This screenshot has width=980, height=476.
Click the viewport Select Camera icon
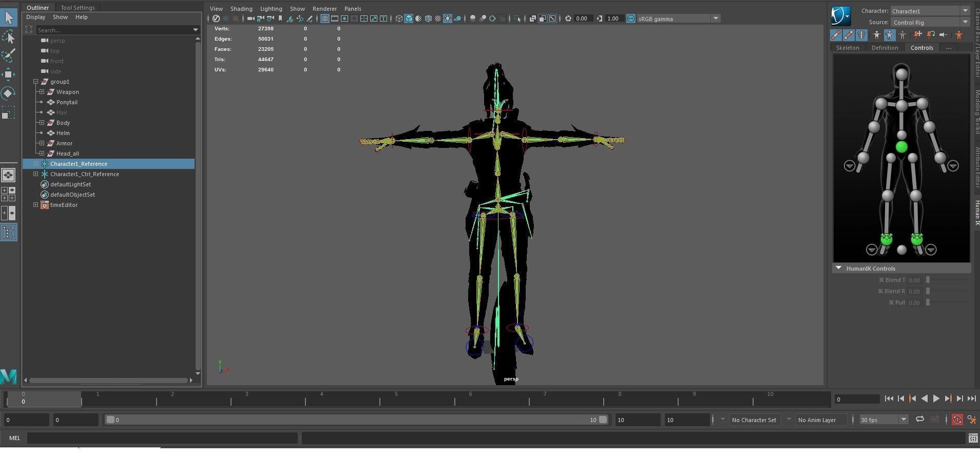coord(251,18)
